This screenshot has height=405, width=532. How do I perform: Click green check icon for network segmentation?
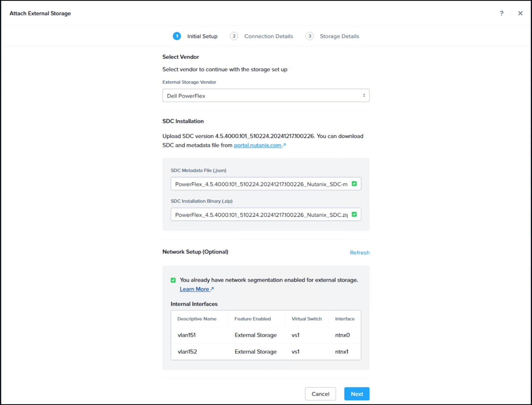pyautogui.click(x=173, y=280)
